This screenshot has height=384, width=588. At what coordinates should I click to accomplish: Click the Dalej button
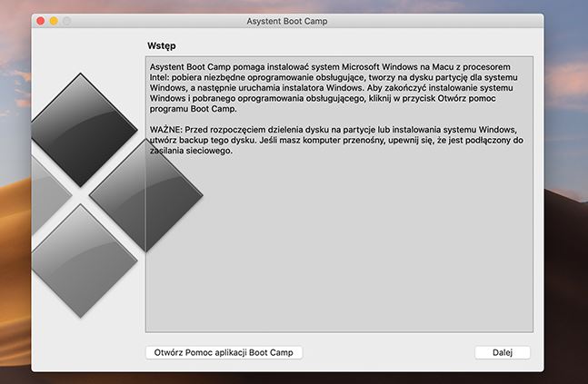point(503,352)
